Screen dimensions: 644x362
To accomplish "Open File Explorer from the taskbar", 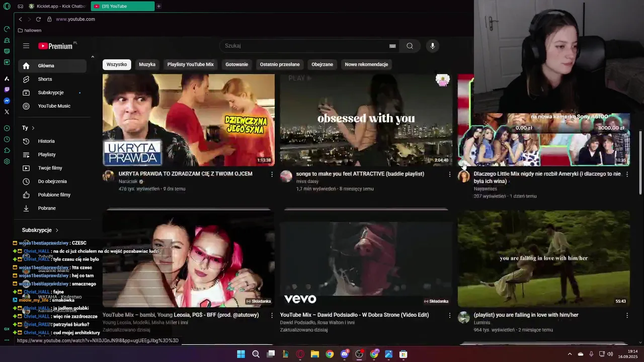I will point(314,354).
